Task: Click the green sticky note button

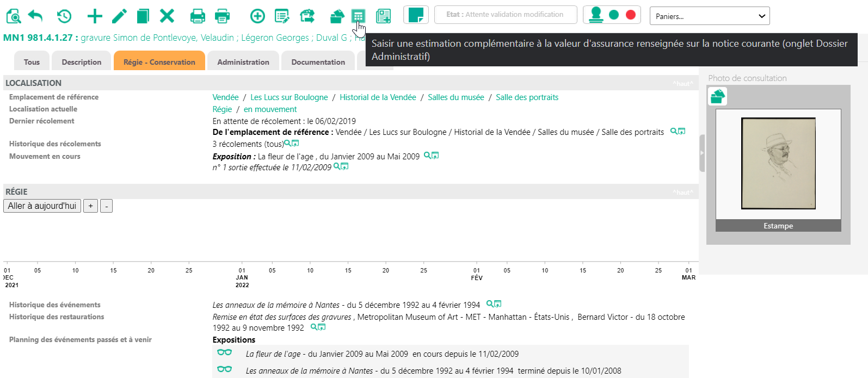Action: 416,15
